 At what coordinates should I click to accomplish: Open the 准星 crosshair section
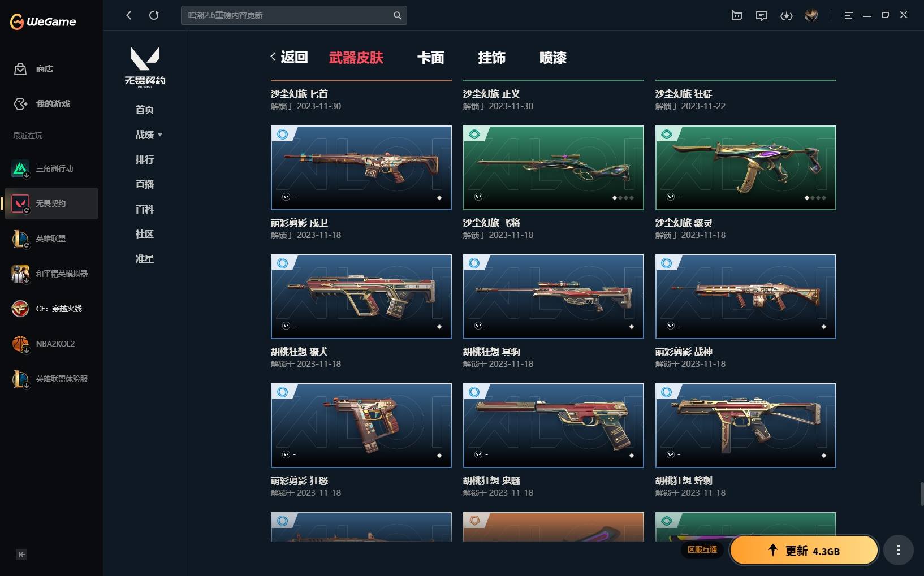[x=145, y=259]
